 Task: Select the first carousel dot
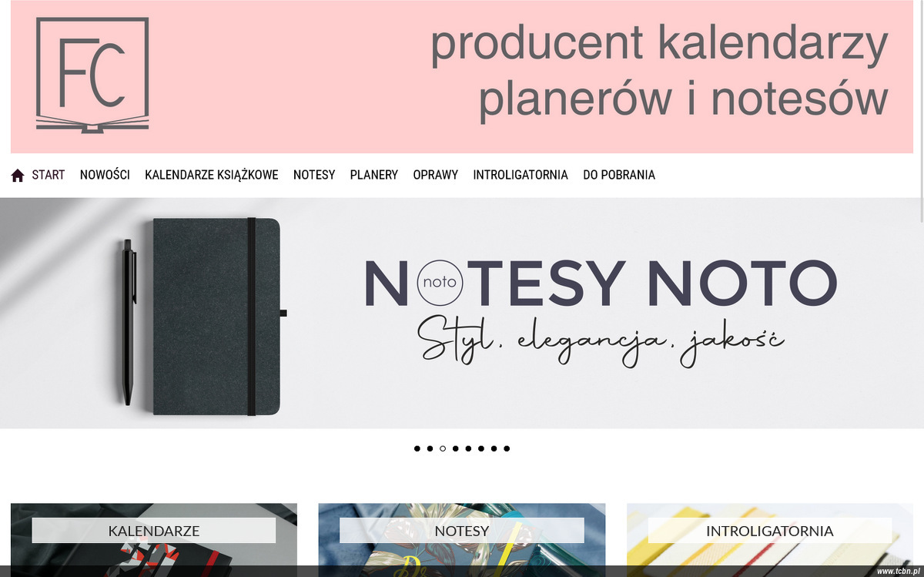[x=417, y=448]
